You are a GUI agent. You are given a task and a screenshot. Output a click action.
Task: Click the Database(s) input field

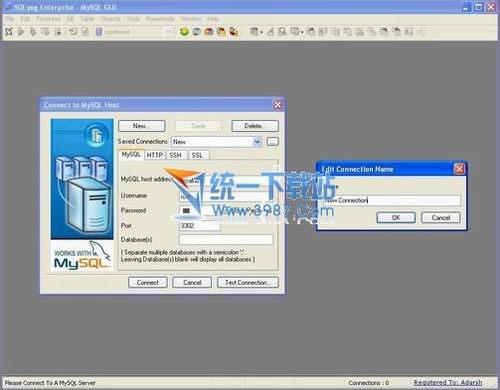pyautogui.click(x=226, y=239)
